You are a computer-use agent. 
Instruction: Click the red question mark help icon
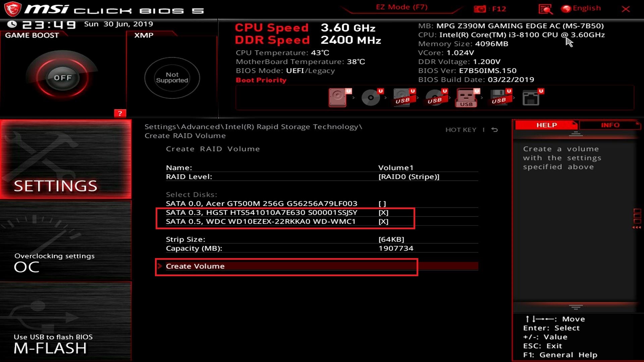[x=120, y=113]
